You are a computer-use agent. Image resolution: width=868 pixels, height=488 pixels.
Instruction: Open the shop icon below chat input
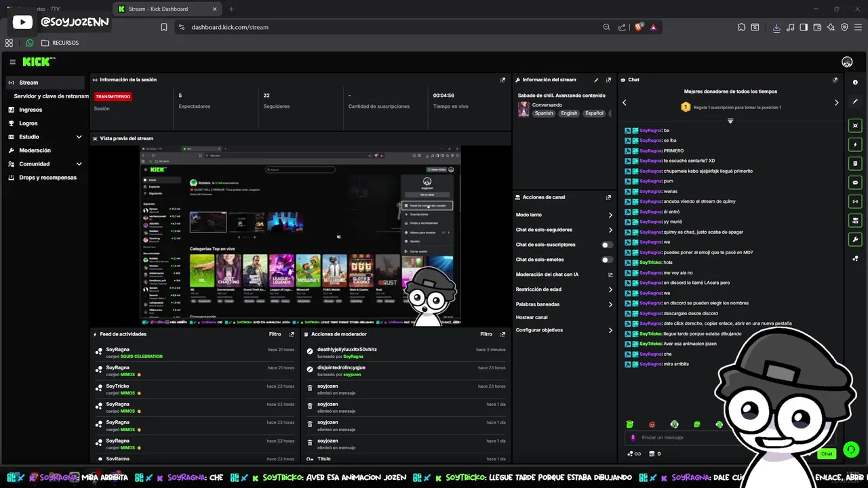click(652, 453)
